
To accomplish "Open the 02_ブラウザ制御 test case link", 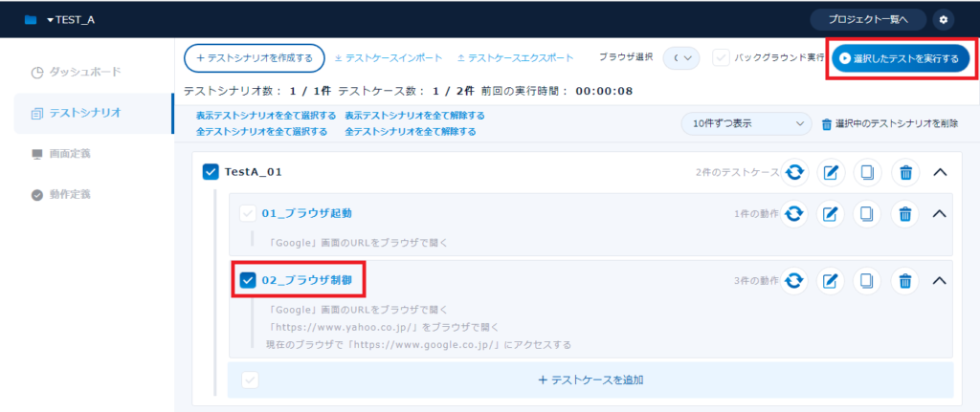I will click(x=306, y=280).
